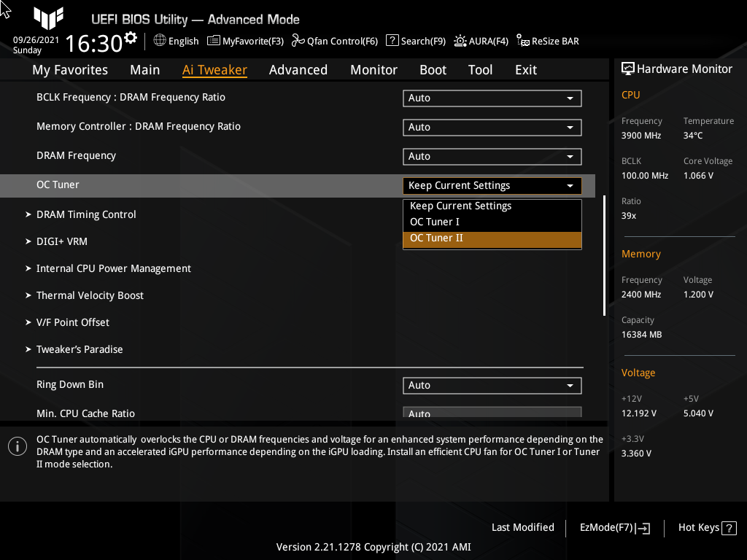
Task: Click the Hot Keys question mark icon
Action: (729, 528)
